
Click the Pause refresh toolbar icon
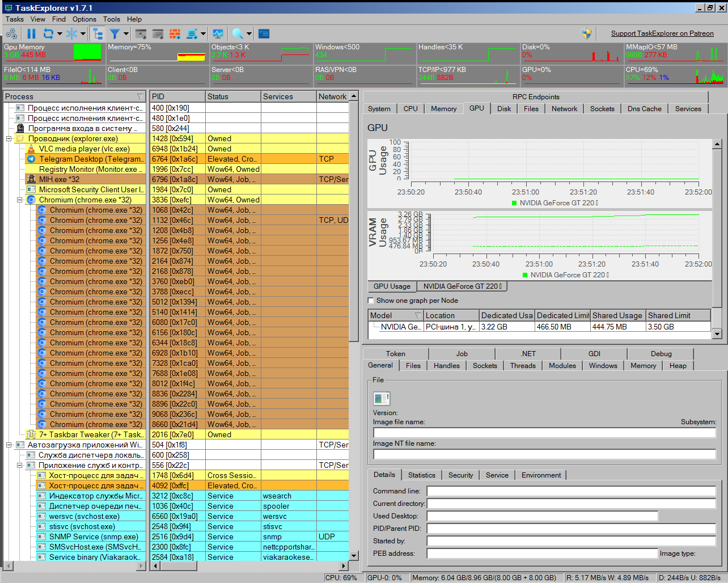[32, 34]
